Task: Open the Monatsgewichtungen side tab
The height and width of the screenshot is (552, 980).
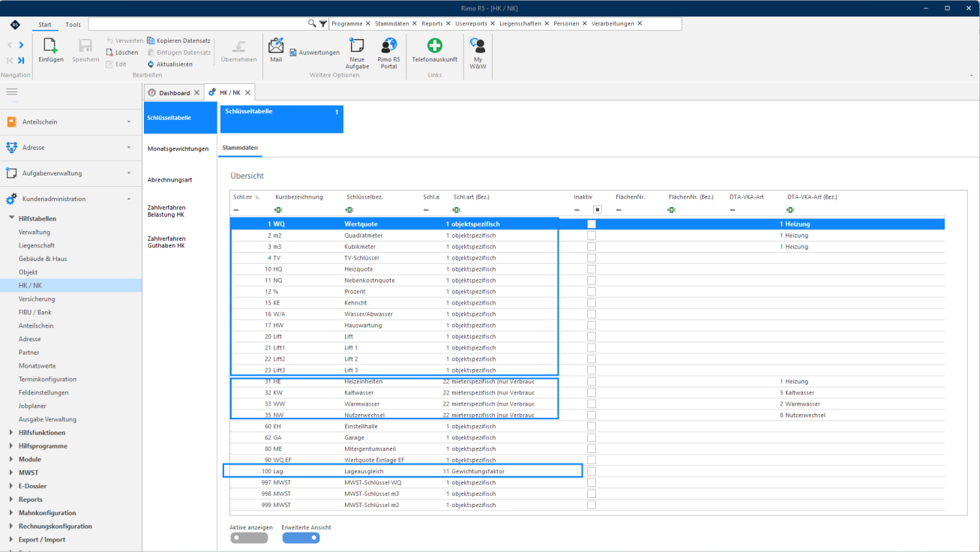Action: [178, 148]
